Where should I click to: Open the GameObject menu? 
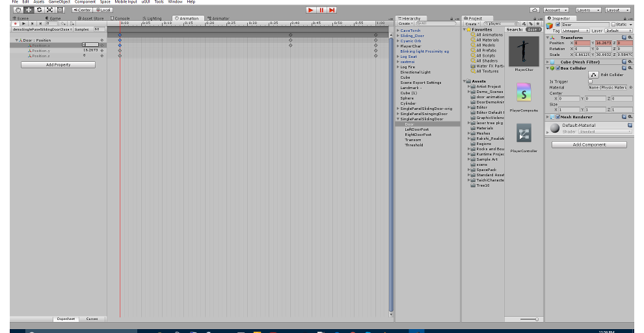coord(60,2)
